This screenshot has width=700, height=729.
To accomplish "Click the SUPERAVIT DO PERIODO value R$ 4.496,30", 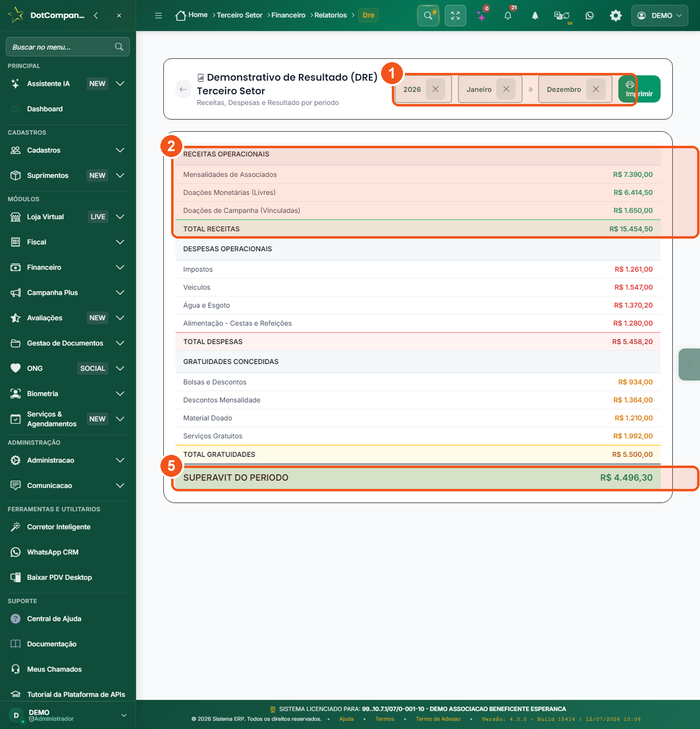I will [626, 478].
